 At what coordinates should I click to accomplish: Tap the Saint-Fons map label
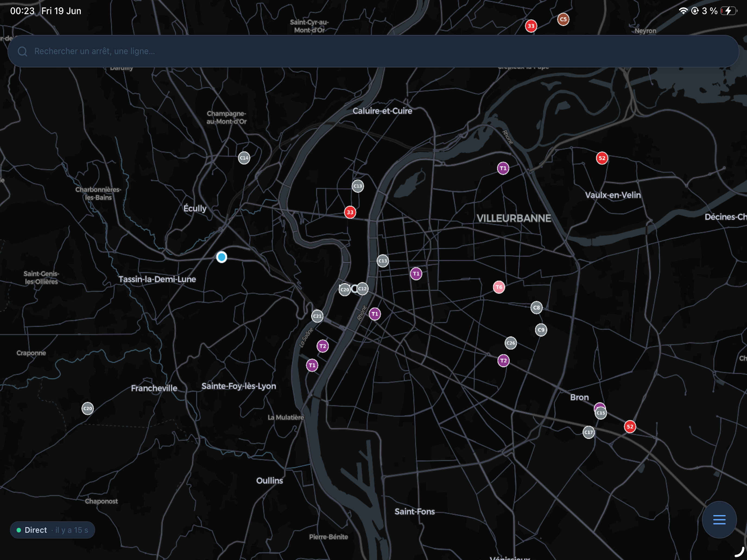pyautogui.click(x=415, y=511)
